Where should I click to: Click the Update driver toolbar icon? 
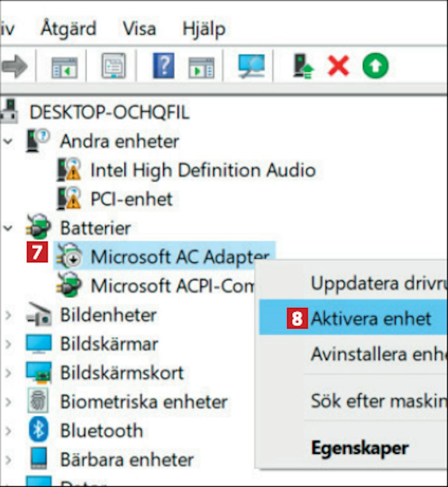(x=303, y=66)
